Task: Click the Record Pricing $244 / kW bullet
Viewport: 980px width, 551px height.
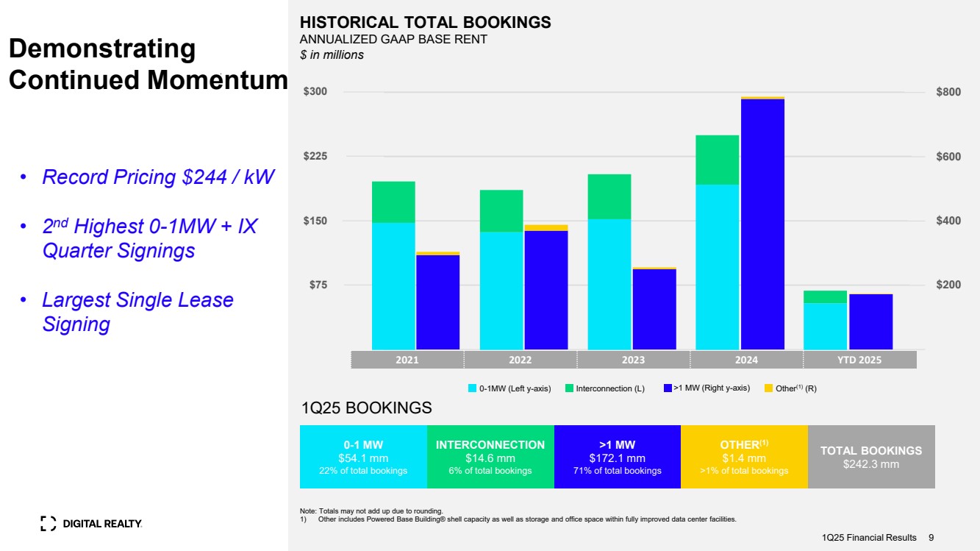Action: coord(158,177)
